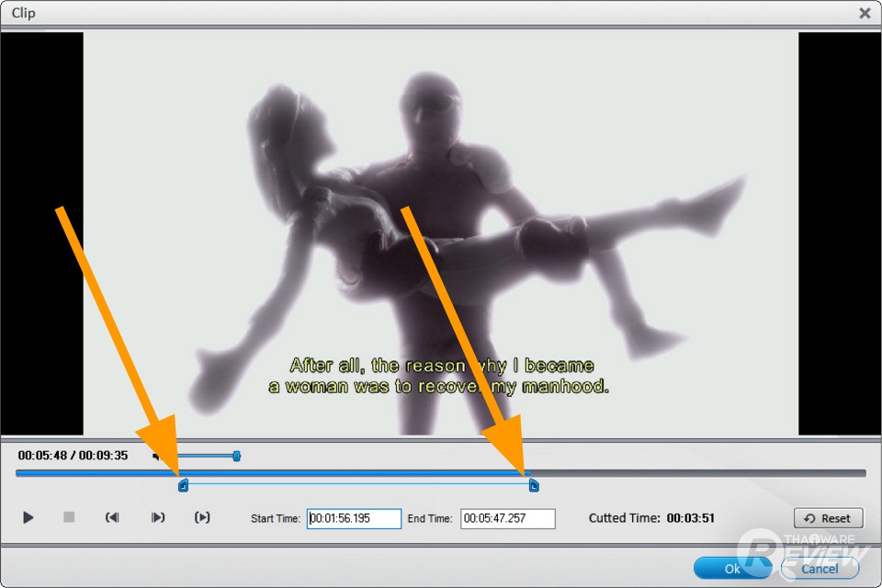Reset the clip start and end times

(x=828, y=518)
